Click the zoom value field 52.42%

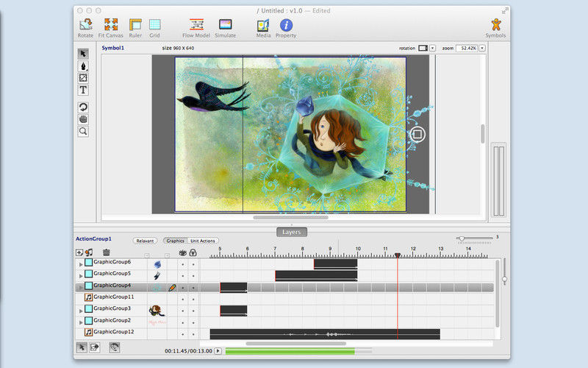pos(467,48)
